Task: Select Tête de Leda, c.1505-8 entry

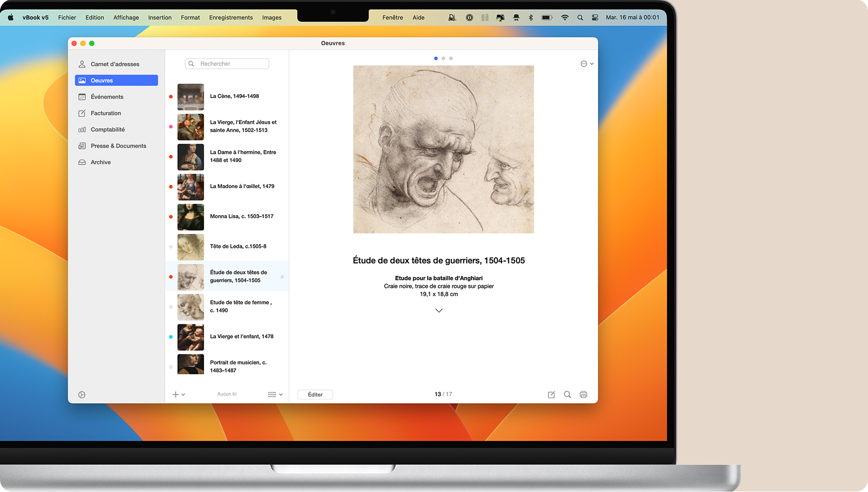Action: point(227,247)
